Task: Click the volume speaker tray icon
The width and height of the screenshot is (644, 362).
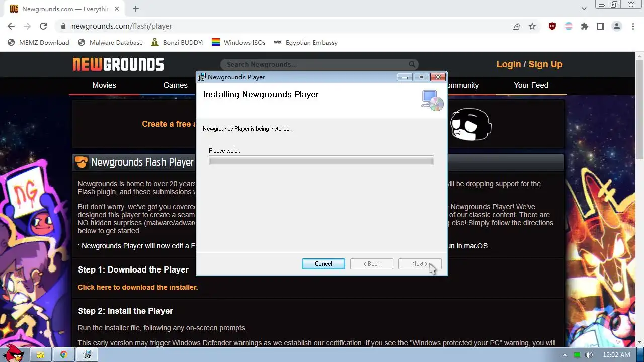Action: click(589, 355)
